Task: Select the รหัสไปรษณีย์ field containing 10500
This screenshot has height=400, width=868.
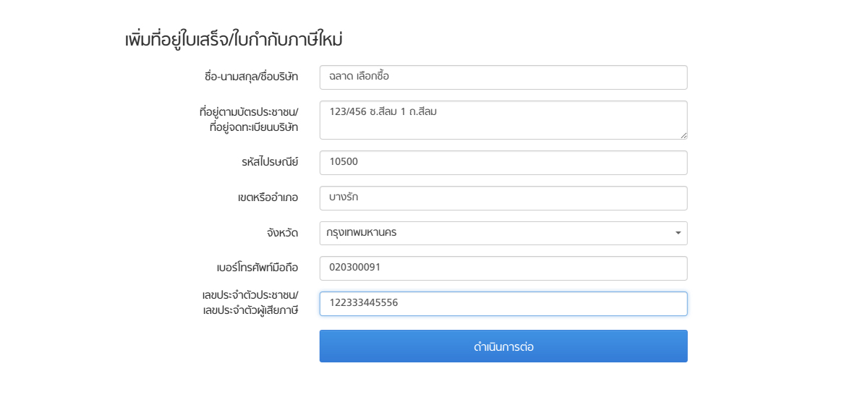Action: [503, 163]
